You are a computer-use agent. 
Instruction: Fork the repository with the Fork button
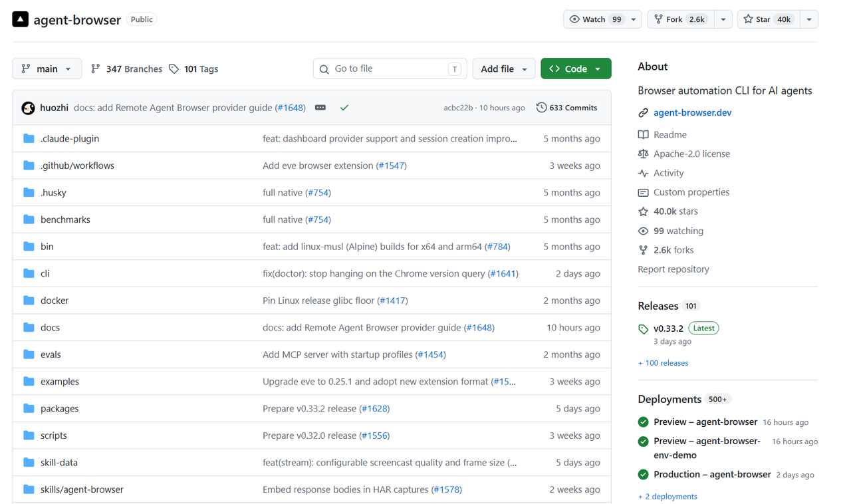[680, 19]
